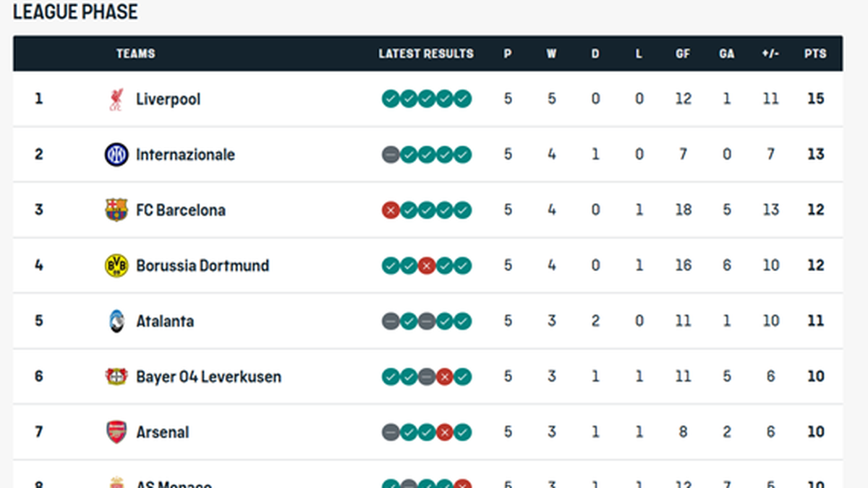Click Internazionale's points total of 13
This screenshot has width=868, height=488.
[x=815, y=155]
